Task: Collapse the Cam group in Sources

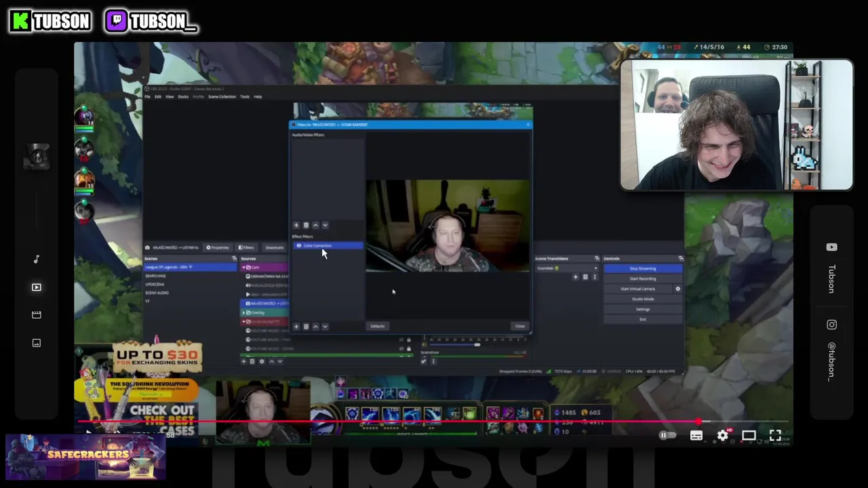Action: (245, 267)
